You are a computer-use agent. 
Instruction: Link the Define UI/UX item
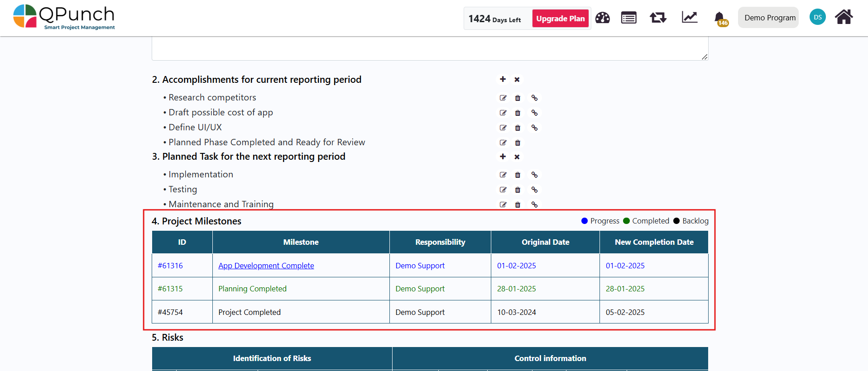(x=534, y=128)
